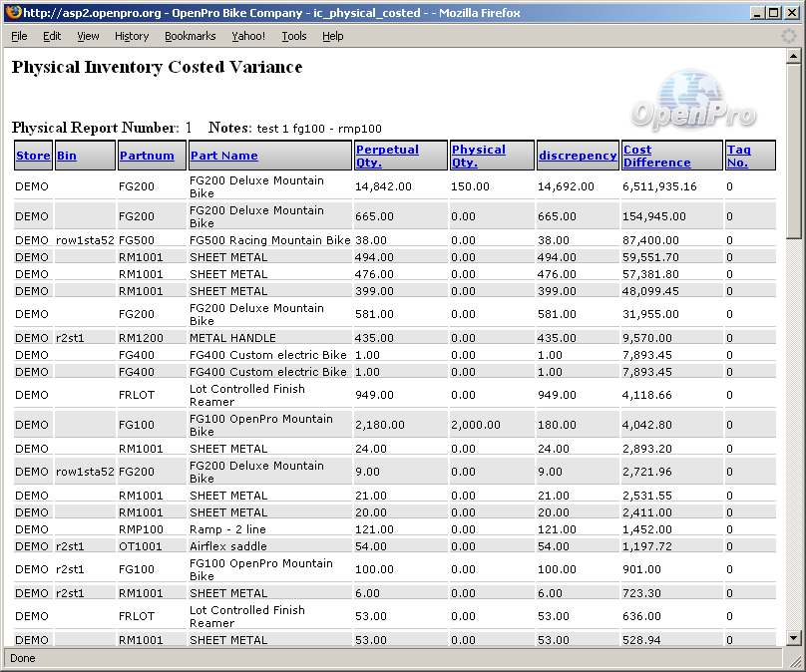The height and width of the screenshot is (672, 806).
Task: Open the File menu
Action: (x=19, y=36)
